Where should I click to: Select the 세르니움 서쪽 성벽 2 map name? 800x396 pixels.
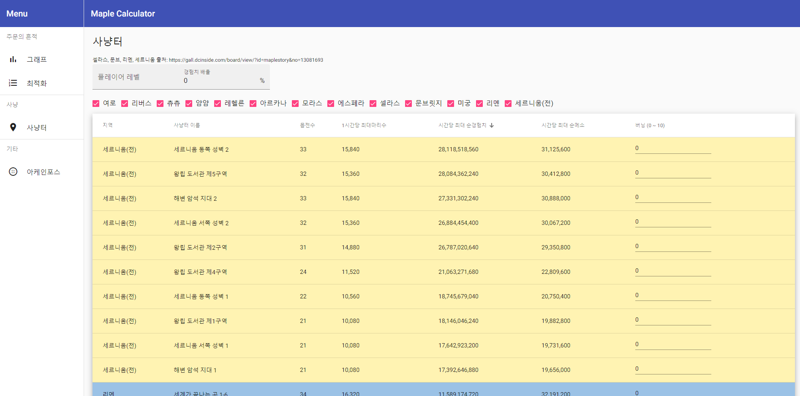[201, 223]
